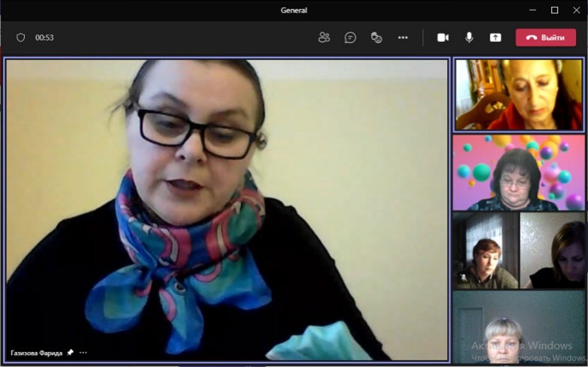This screenshot has height=367, width=588.
Task: Select the participant thumbnail with the red scarf
Action: click(x=518, y=94)
